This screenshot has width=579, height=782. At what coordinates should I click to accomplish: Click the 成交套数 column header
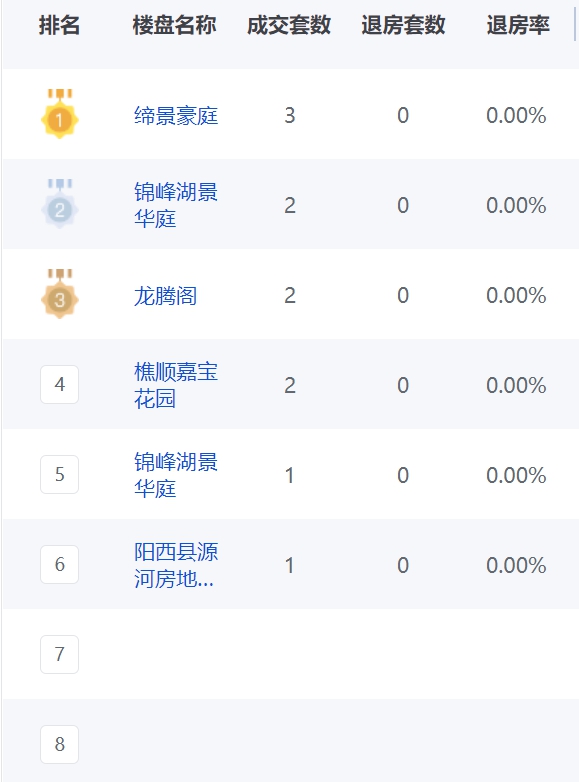click(289, 25)
